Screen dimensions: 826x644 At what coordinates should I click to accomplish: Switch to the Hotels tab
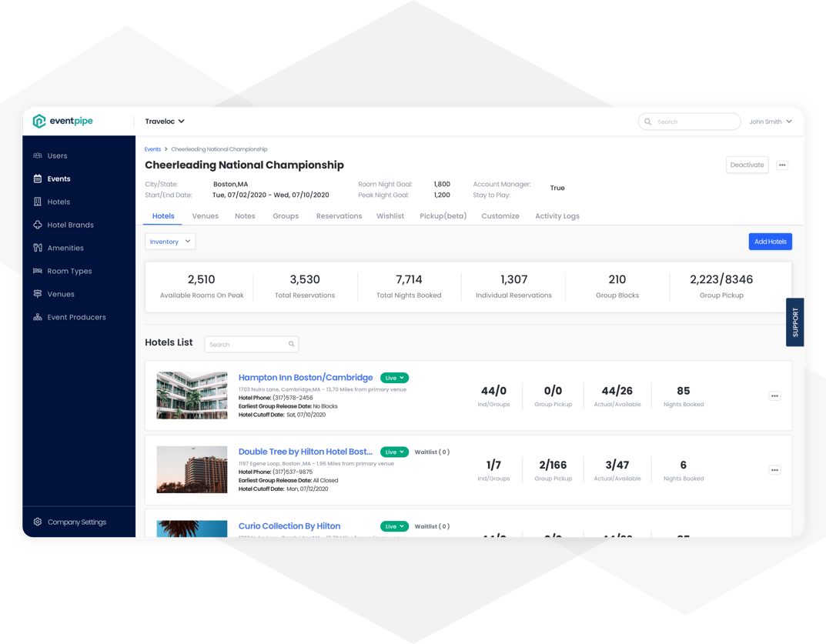pyautogui.click(x=163, y=216)
